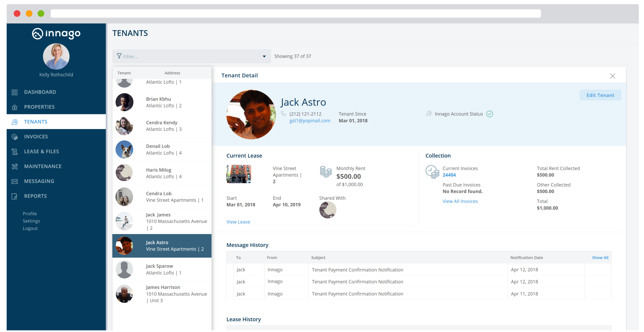The height and width of the screenshot is (332, 644).
Task: Click the Edit Tenant button
Action: point(600,95)
